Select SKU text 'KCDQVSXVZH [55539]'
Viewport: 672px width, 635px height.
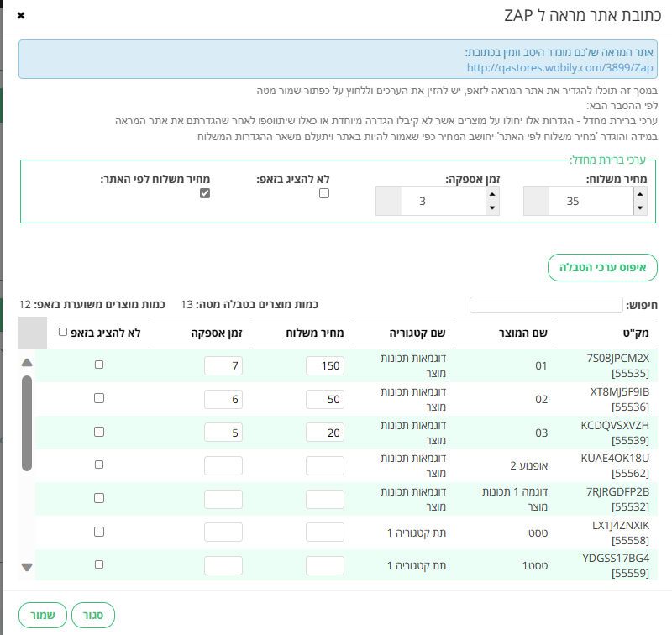pyautogui.click(x=615, y=433)
